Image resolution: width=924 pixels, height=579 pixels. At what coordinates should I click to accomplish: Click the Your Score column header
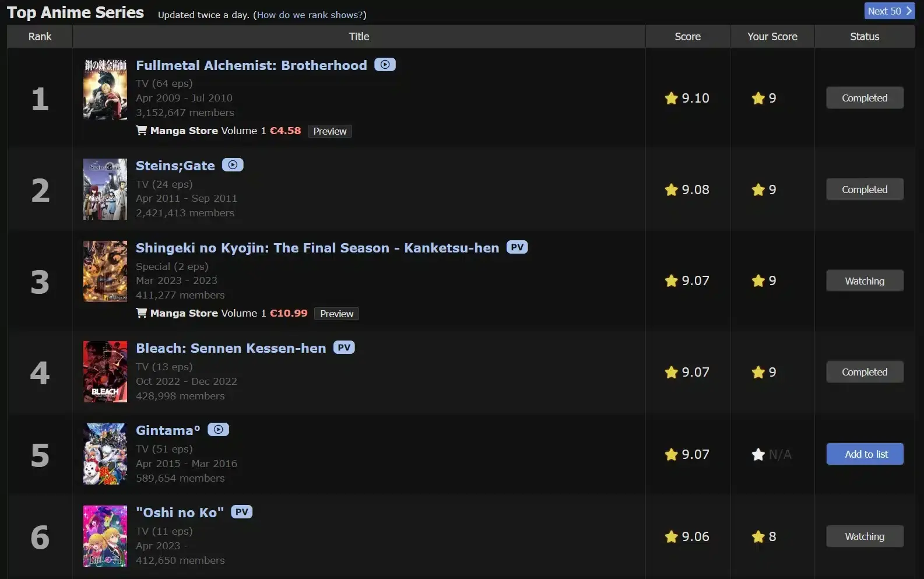pos(772,36)
